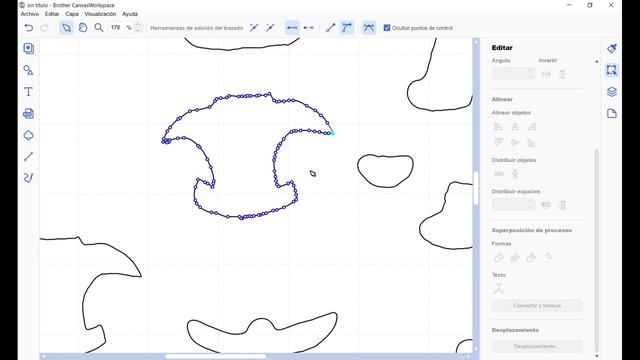Click the text merge icon under Texto
Image resolution: width=640 pixels, height=360 pixels.
[498, 289]
